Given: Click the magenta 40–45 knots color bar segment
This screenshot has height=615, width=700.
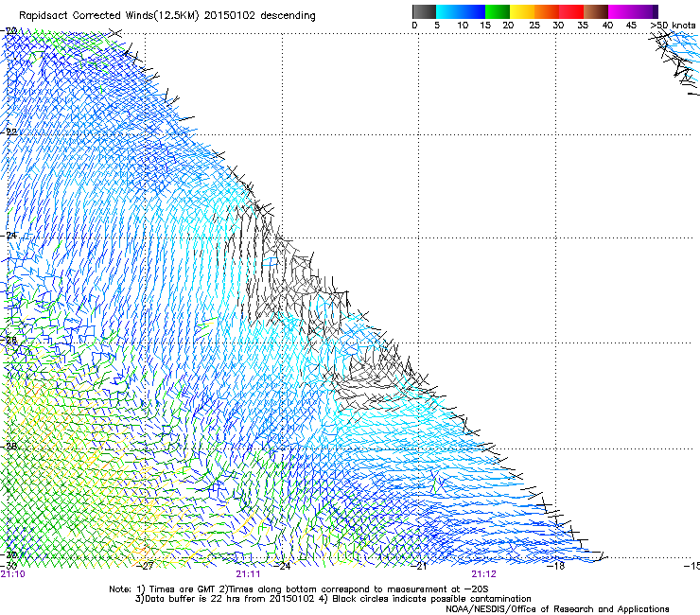Looking at the screenshot, I should coord(621,11).
